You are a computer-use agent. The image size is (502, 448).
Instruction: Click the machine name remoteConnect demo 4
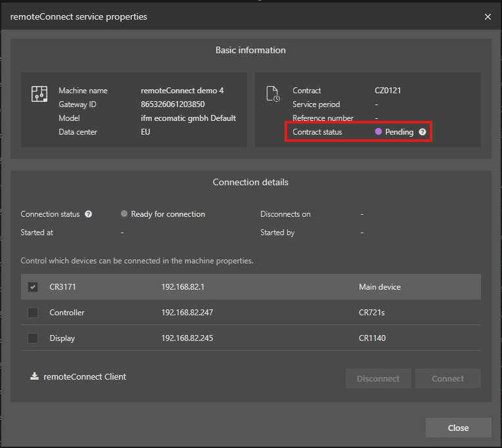pos(182,91)
